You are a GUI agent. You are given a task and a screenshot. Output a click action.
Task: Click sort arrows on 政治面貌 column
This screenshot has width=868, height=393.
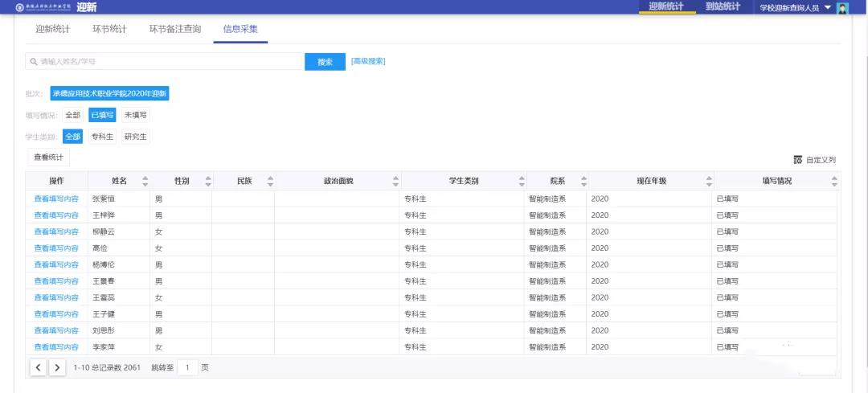pos(395,181)
